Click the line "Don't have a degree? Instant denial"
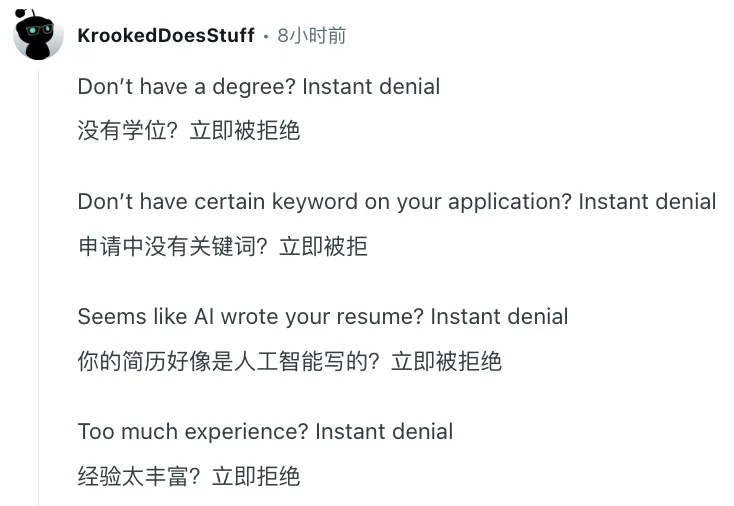 click(259, 87)
